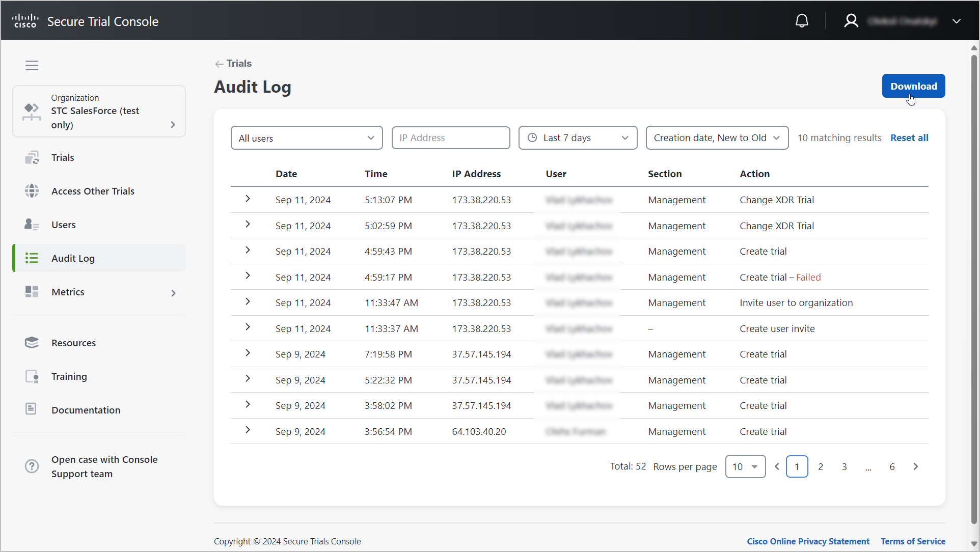Click the Metrics dashboard icon

pyautogui.click(x=32, y=292)
